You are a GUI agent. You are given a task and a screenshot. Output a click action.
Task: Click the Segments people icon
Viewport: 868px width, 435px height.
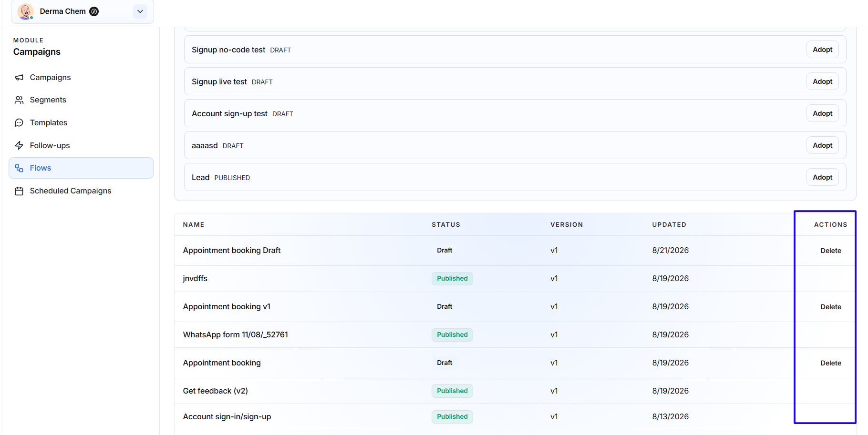[x=19, y=100]
